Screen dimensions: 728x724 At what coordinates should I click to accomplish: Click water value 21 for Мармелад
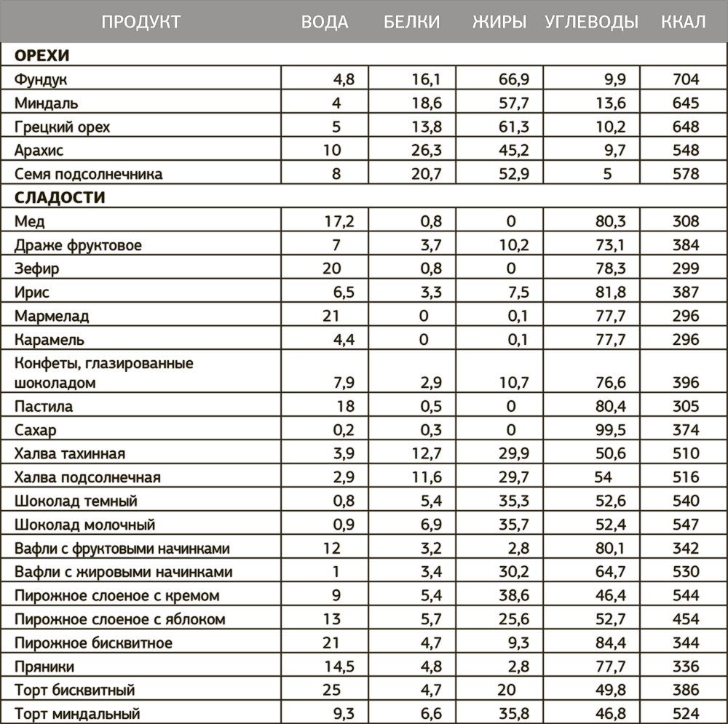pos(331,316)
